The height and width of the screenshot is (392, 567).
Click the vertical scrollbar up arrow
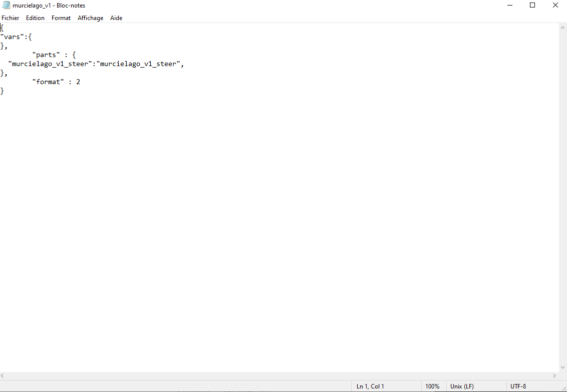click(562, 28)
